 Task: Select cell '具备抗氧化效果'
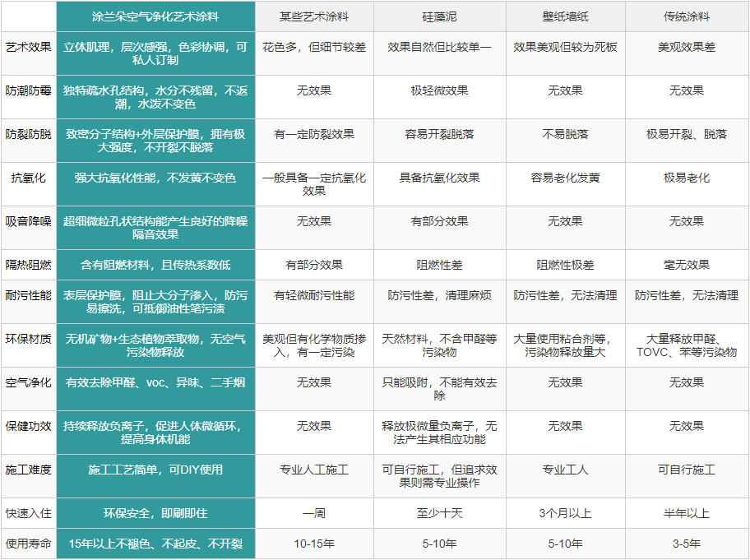point(440,184)
